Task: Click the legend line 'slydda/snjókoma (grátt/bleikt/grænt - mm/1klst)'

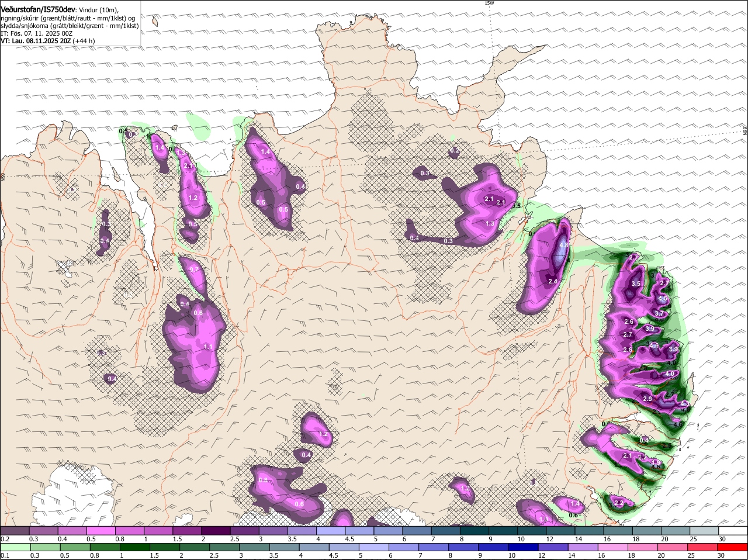Action: [70, 26]
